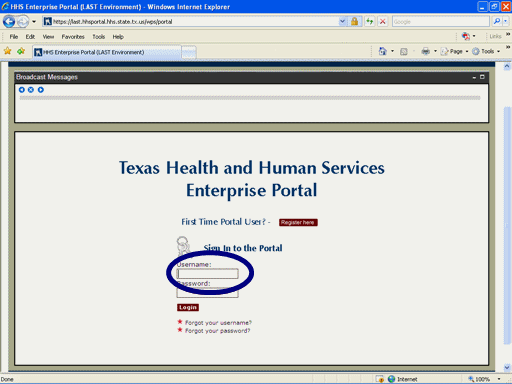
Task: Expand the Home button dropdown arrow
Action: (x=392, y=51)
